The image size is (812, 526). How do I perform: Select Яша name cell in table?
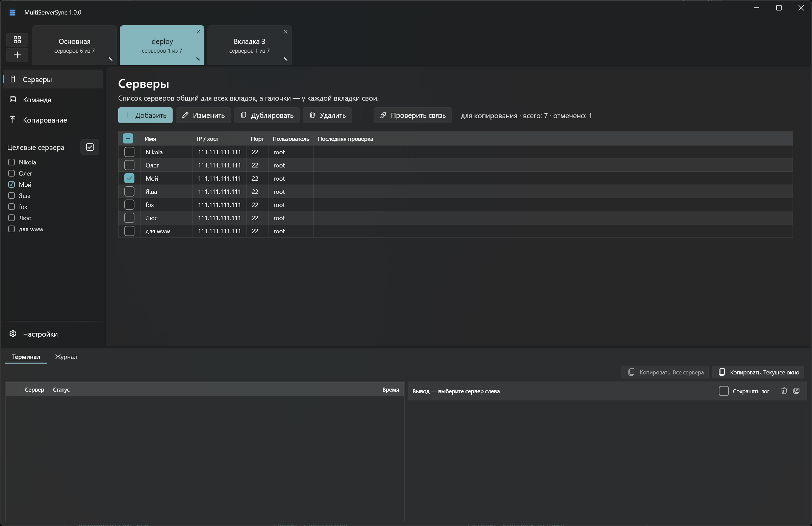point(167,191)
